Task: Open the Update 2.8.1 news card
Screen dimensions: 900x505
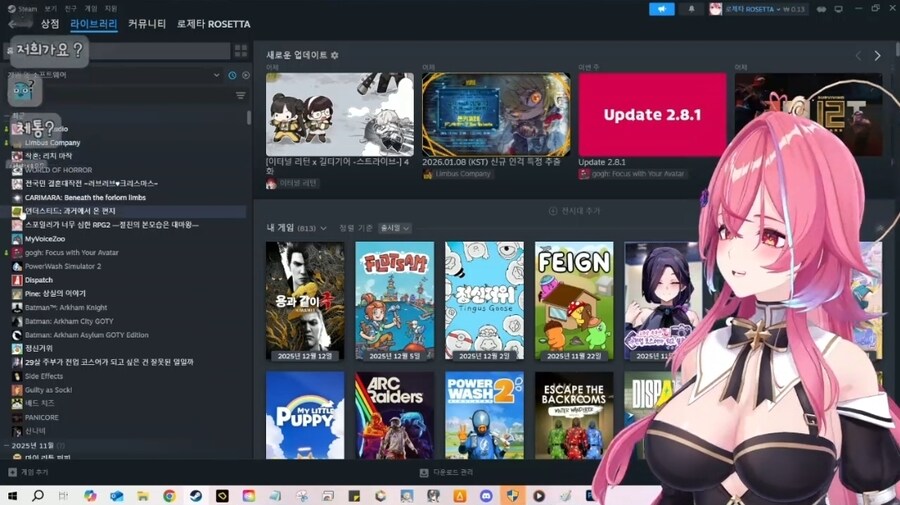Action: (652, 115)
